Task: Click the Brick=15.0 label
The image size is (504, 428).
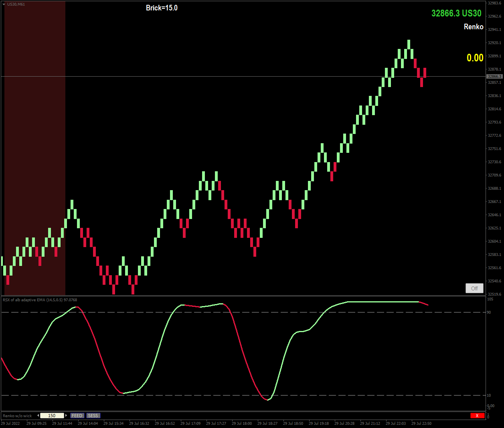Action: pyautogui.click(x=162, y=8)
